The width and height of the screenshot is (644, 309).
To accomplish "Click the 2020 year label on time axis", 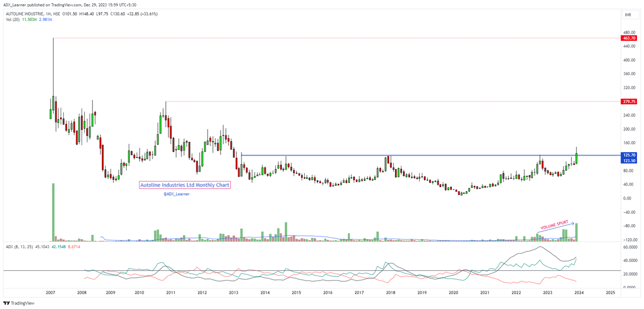I will tap(453, 293).
